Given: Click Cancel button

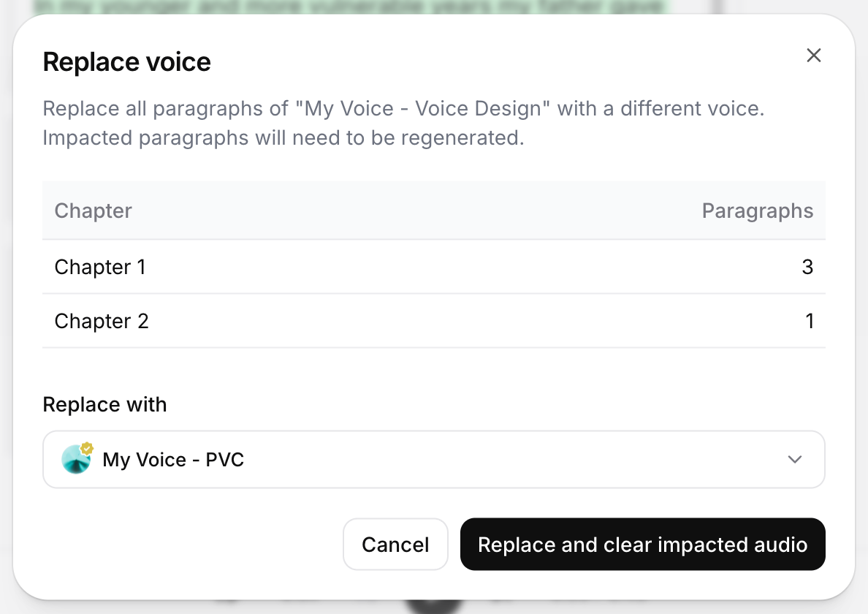Looking at the screenshot, I should 395,545.
